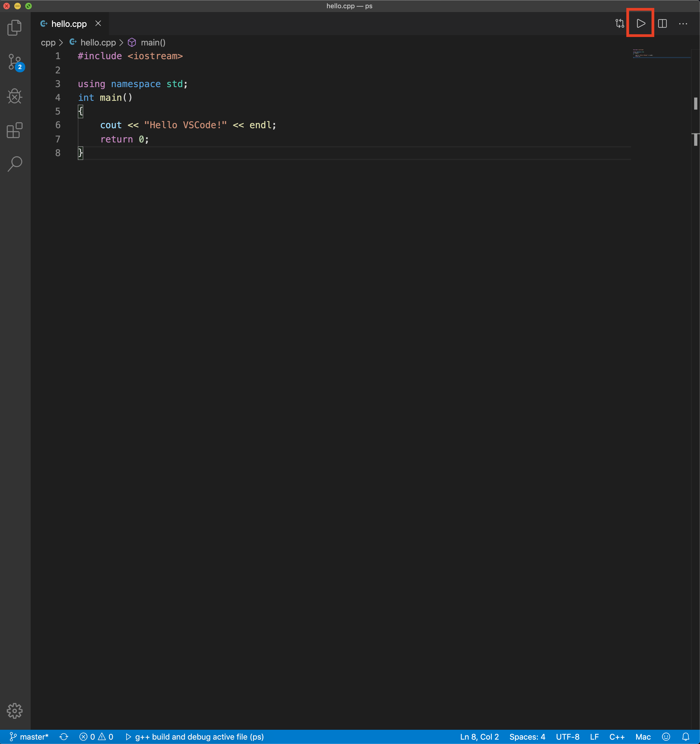Image resolution: width=700 pixels, height=744 pixels.
Task: Split the editor to the right
Action: (662, 24)
